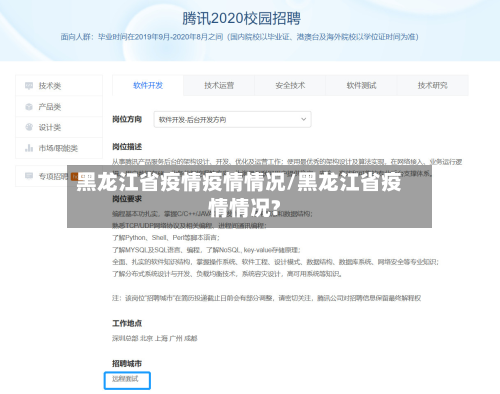Click the 腾讯2020校园招聘 heading
This screenshot has width=500, height=394.
point(242,18)
